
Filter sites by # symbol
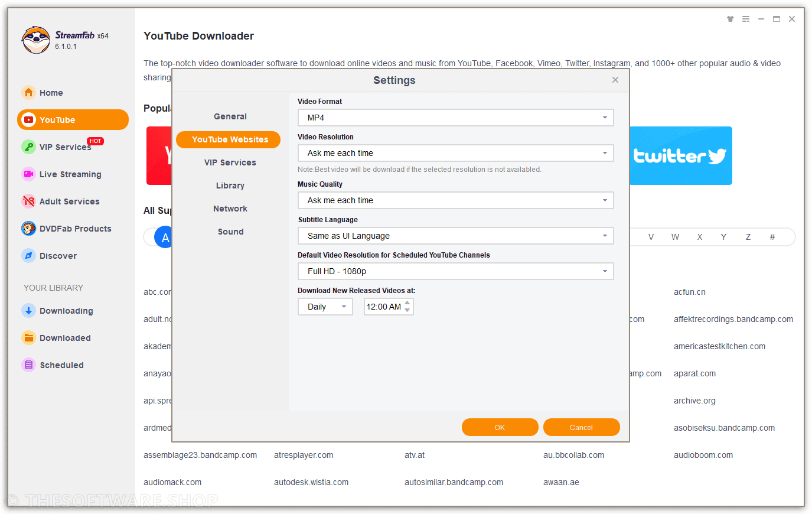tap(772, 237)
